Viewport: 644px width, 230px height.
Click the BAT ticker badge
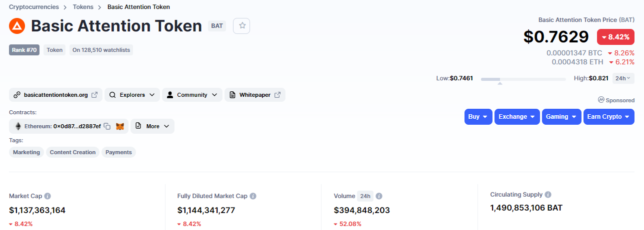(x=217, y=25)
